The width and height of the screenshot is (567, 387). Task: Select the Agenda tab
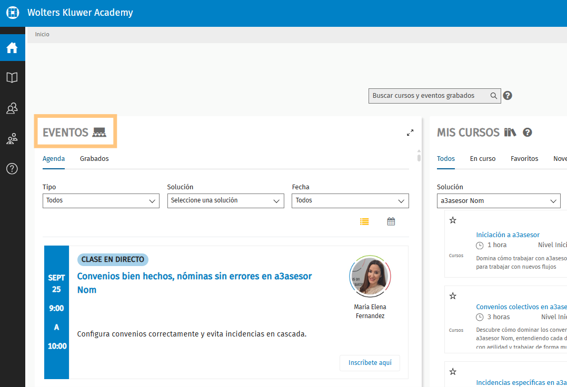tap(54, 159)
